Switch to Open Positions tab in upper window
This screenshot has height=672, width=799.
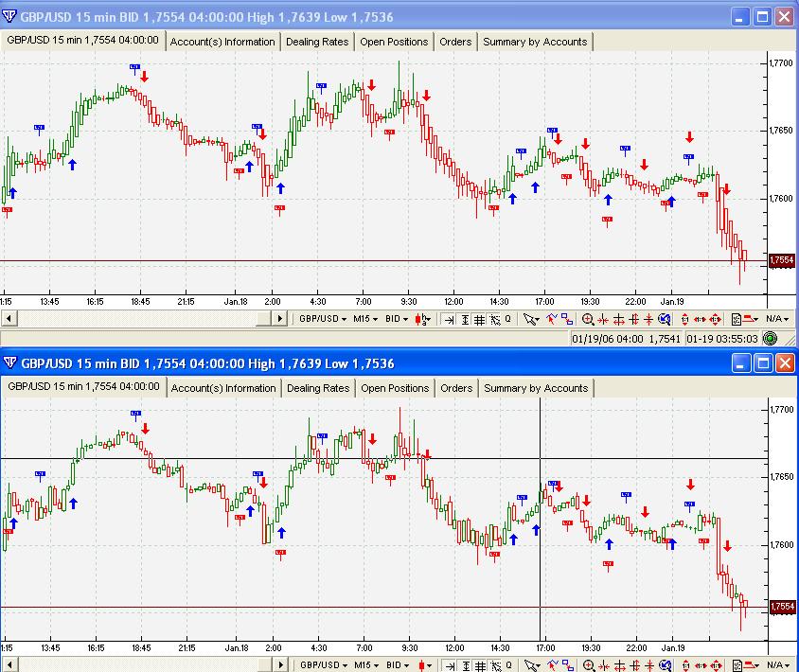(x=394, y=42)
